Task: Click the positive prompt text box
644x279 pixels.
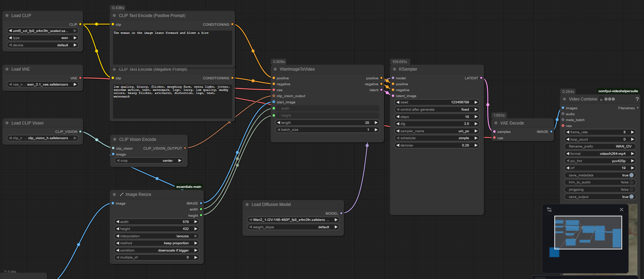Action: [x=172, y=47]
